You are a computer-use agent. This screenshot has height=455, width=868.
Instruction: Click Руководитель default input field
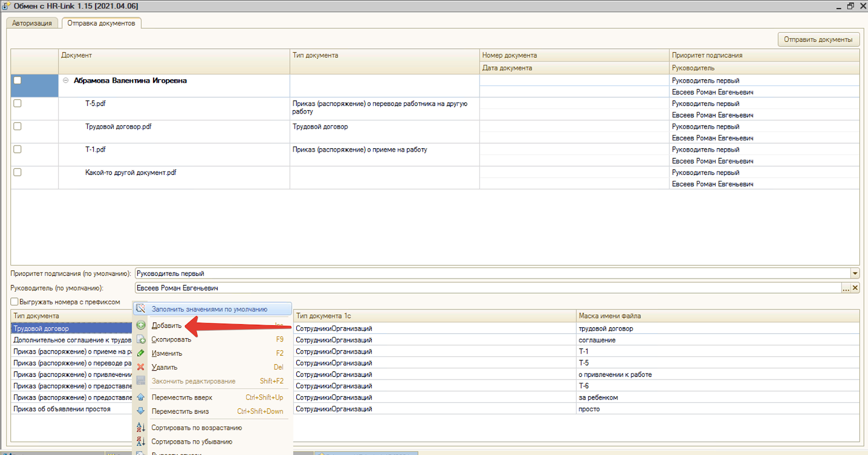click(x=488, y=288)
